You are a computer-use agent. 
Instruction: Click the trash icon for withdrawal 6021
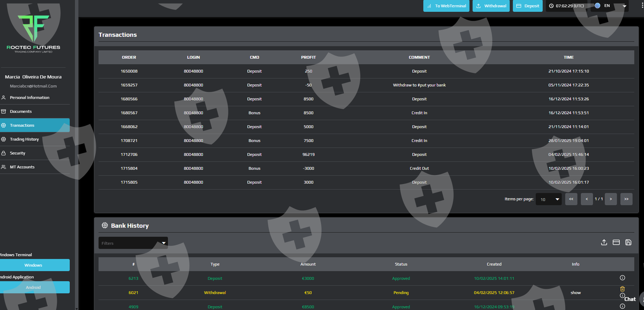[x=622, y=289]
